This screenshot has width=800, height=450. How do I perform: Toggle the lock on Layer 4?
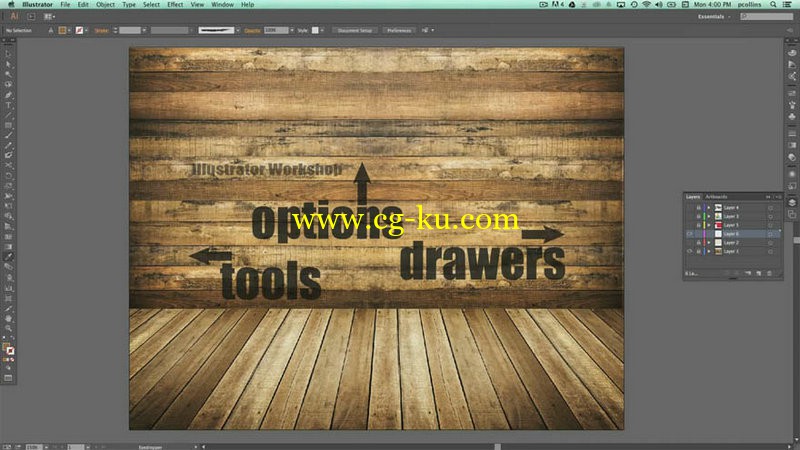(698, 208)
